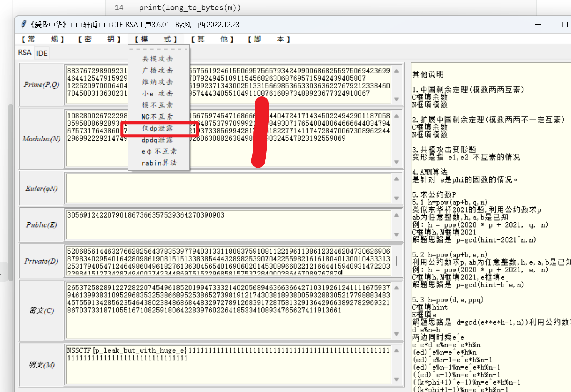571x392 pixels.
Task: Choose dpdq泄露 menu entry
Action: [x=158, y=140]
